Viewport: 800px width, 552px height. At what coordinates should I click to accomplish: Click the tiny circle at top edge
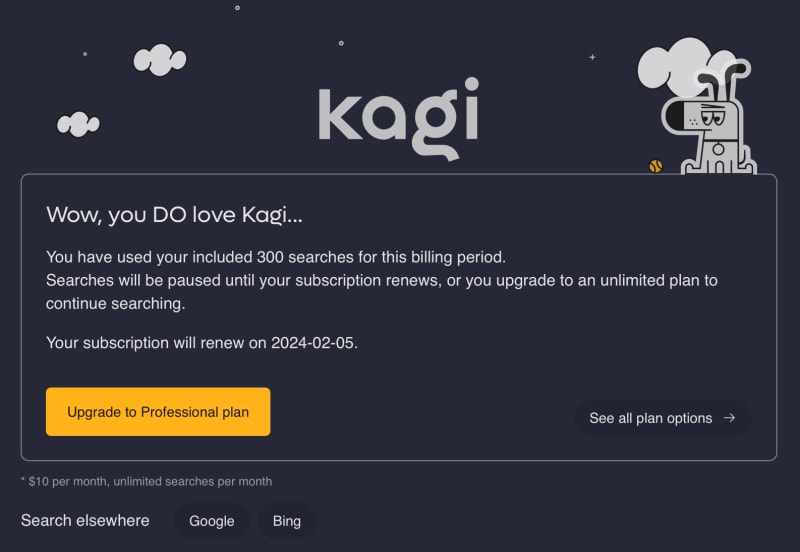click(237, 8)
